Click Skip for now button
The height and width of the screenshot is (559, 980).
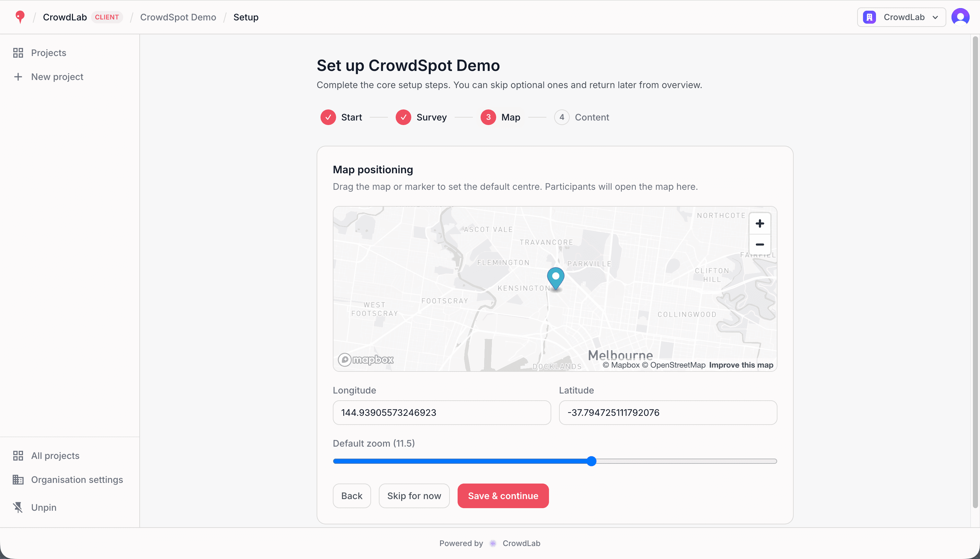pyautogui.click(x=414, y=496)
